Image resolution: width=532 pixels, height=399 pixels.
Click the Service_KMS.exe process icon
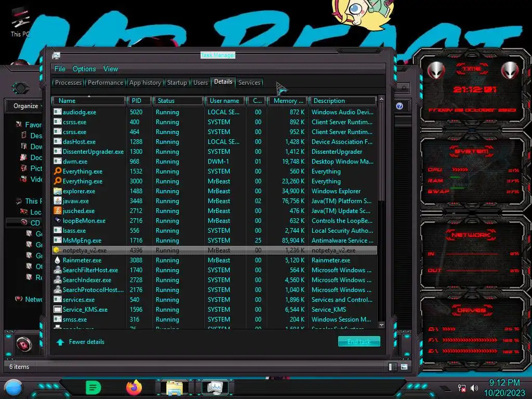click(58, 310)
